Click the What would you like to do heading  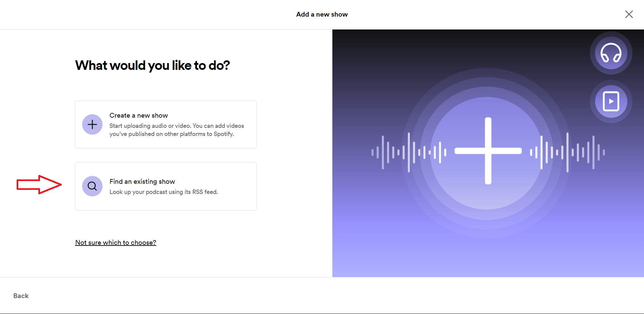click(153, 65)
